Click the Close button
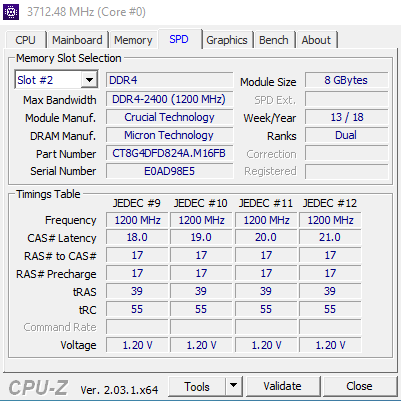The height and width of the screenshot is (401, 401). pos(359,386)
